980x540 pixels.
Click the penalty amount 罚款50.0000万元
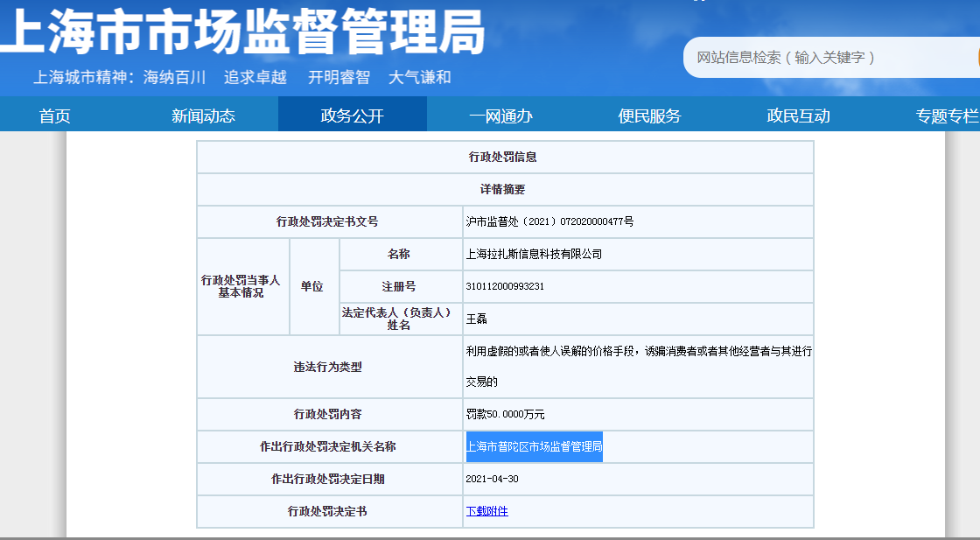point(505,414)
